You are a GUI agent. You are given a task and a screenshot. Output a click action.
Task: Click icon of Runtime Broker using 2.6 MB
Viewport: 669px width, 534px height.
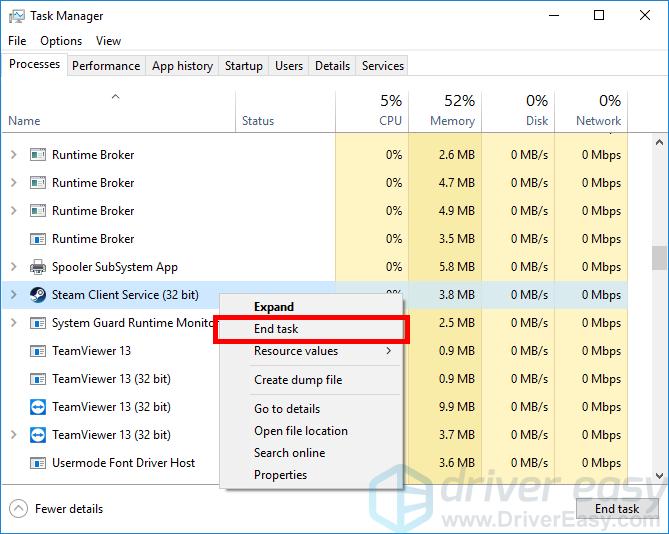click(38, 154)
